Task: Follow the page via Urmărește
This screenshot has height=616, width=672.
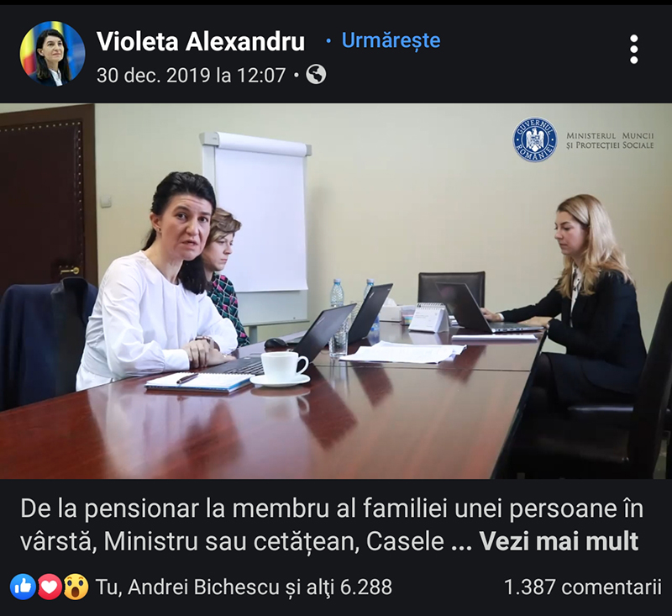Action: [x=391, y=40]
